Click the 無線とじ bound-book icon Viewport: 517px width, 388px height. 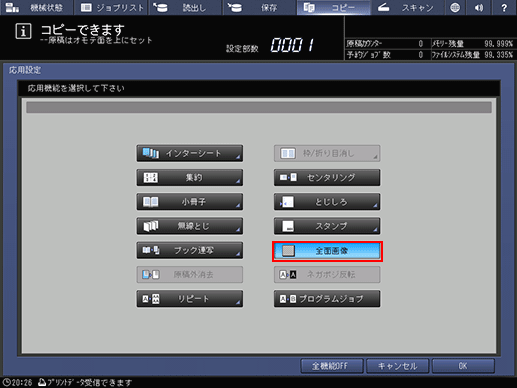(x=151, y=226)
